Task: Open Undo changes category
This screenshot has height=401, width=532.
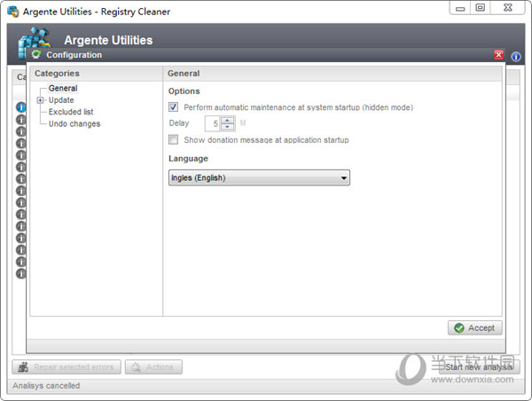Action: tap(74, 123)
